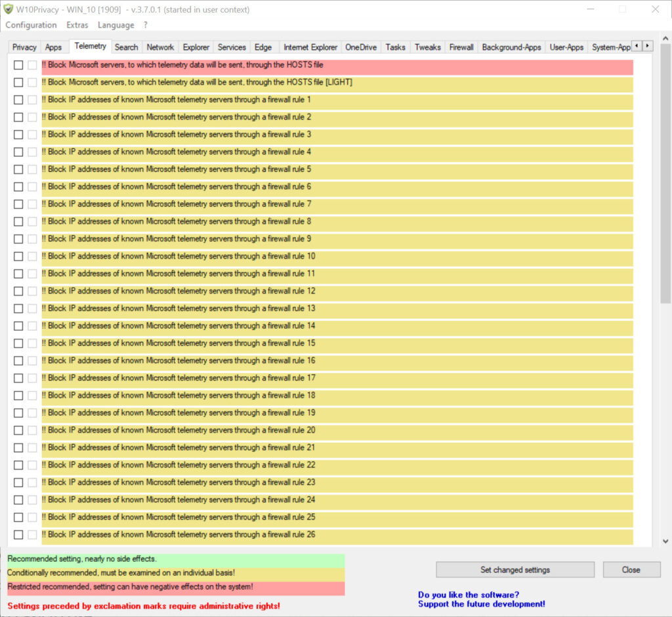Click Support the future development link

(481, 604)
